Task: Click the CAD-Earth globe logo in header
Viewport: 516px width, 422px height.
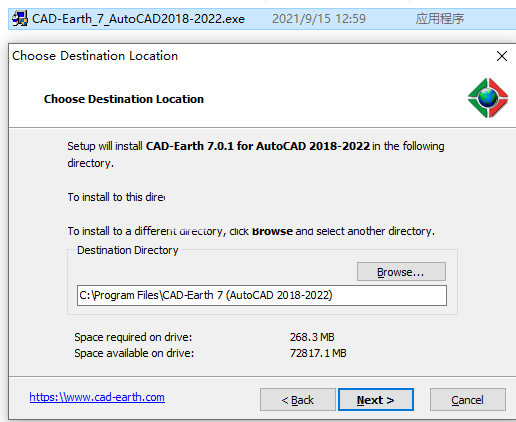Action: coord(488,98)
